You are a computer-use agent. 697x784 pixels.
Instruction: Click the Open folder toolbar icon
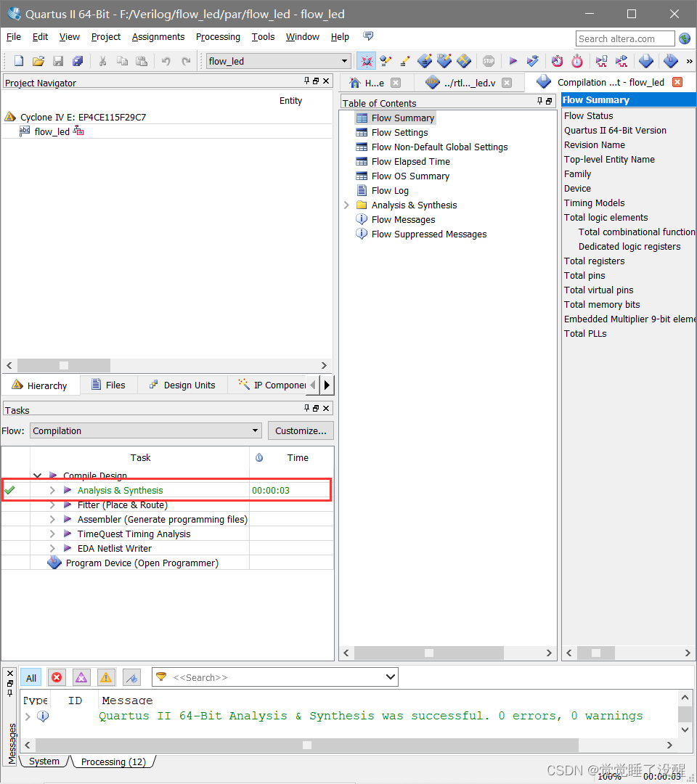38,61
